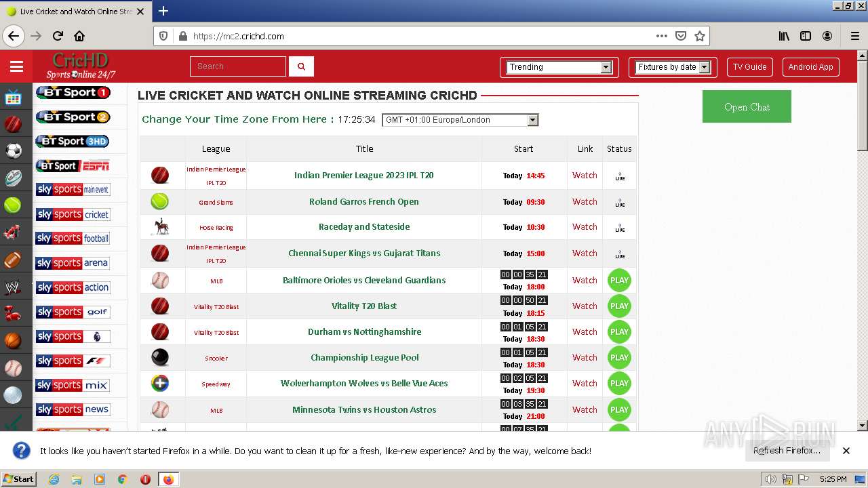Screen dimensions: 868x488
Task: Select the motorsport car sidebar icon
Action: tap(13, 232)
